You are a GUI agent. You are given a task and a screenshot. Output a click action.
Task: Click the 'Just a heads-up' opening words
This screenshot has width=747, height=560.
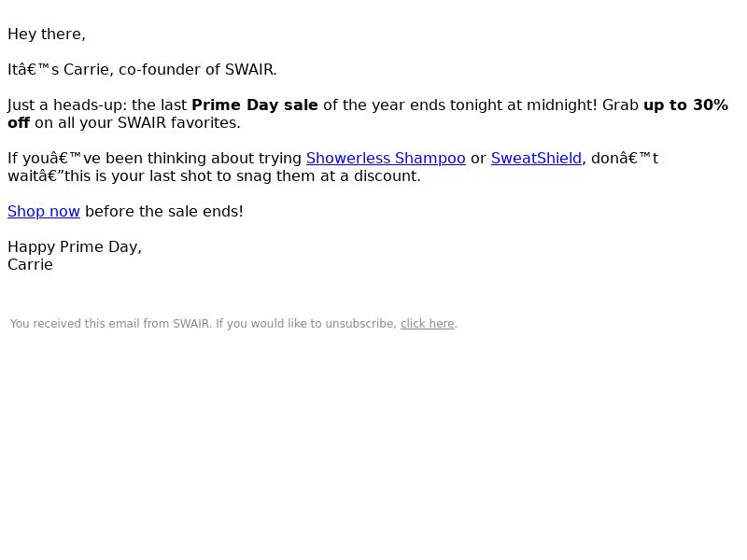tap(64, 105)
